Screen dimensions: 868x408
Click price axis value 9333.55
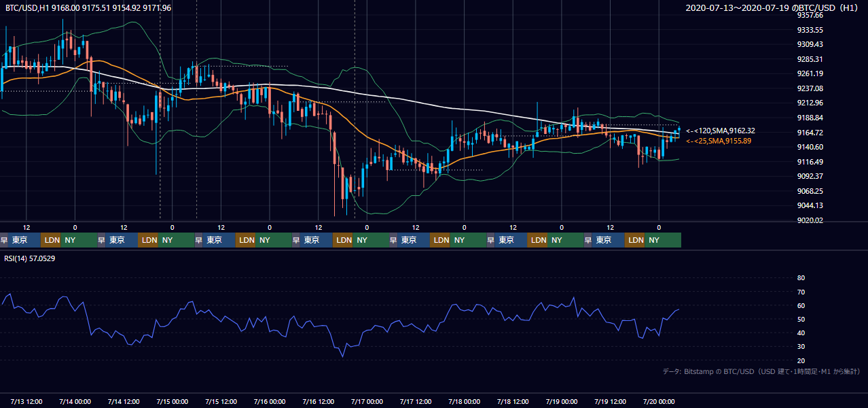point(810,30)
